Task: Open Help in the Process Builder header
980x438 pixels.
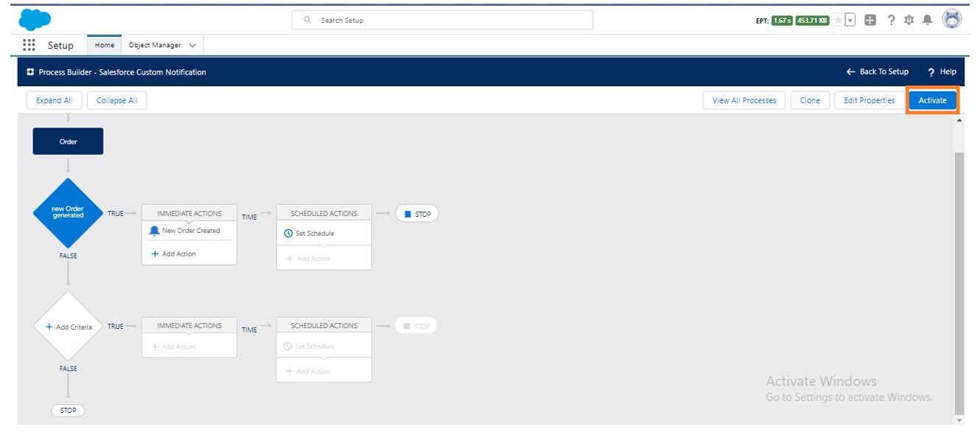Action: point(942,72)
